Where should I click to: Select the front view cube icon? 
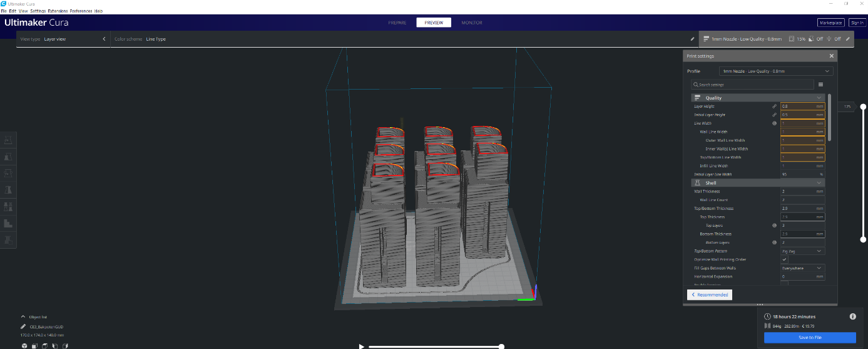pos(35,345)
